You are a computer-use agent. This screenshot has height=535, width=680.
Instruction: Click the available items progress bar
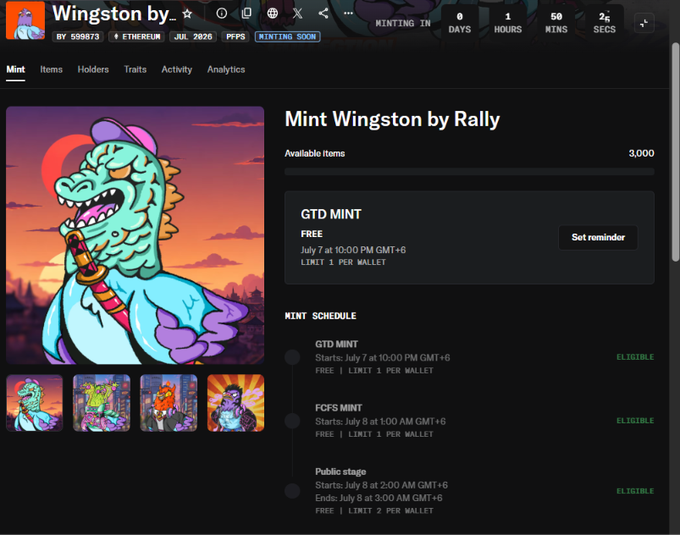coord(469,172)
